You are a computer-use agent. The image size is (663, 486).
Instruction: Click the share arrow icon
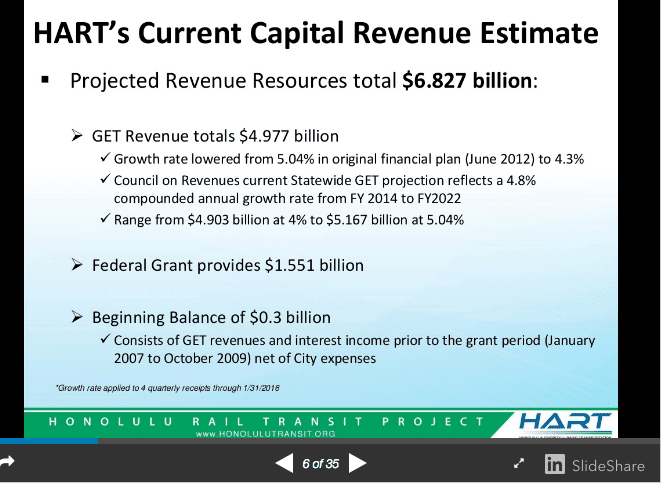point(8,463)
